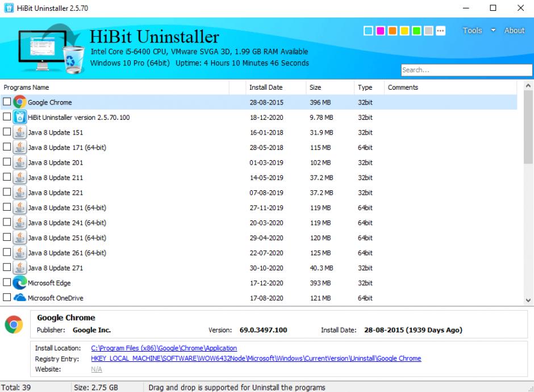Apply the orange color theme swatch
534x392 pixels.
(393, 31)
